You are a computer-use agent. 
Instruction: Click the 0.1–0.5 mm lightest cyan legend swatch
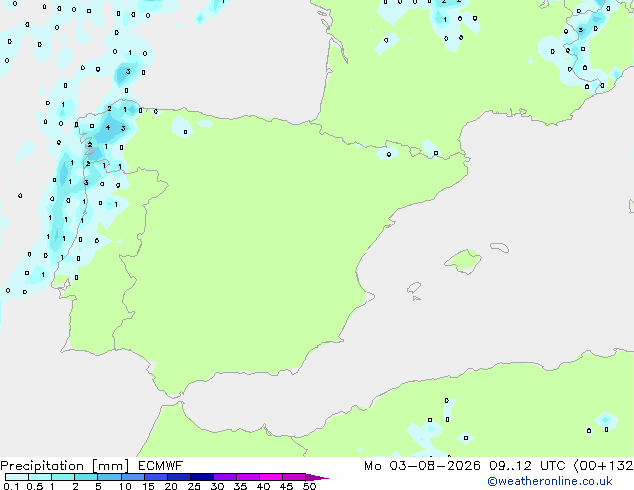[x=17, y=477]
